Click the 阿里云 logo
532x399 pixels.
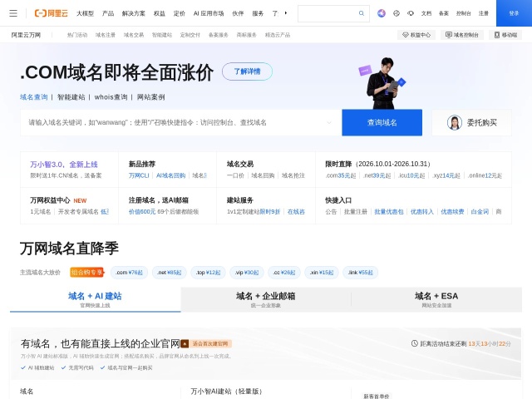[52, 13]
